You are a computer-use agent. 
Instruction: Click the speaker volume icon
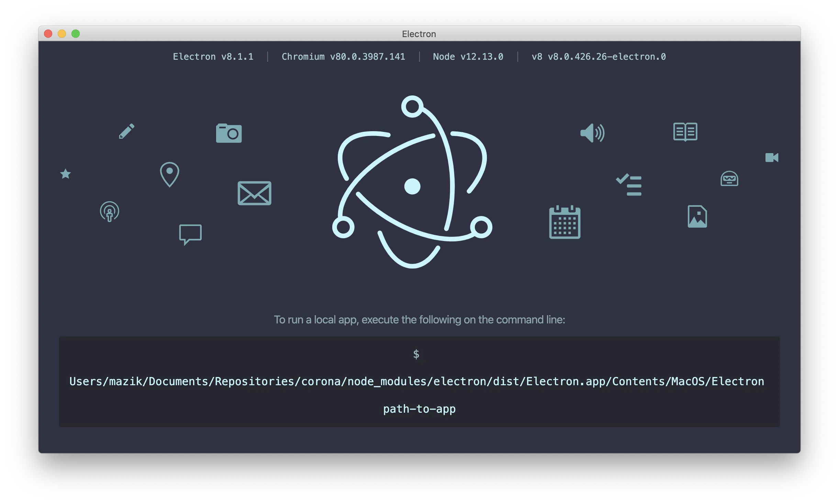tap(592, 133)
